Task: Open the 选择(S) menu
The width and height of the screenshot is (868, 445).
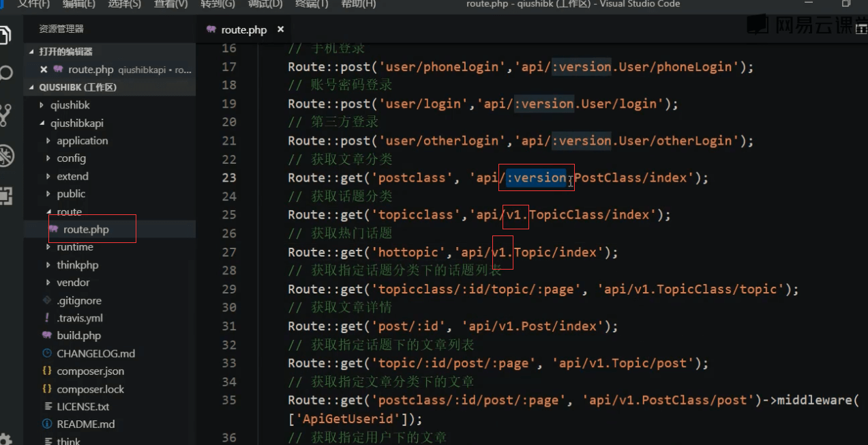Action: click(124, 4)
